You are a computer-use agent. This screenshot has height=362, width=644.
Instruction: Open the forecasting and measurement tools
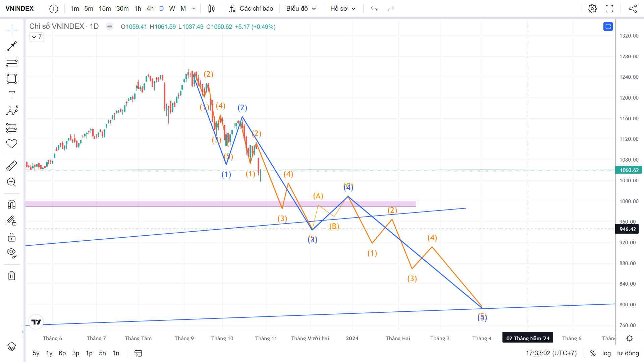pyautogui.click(x=12, y=128)
